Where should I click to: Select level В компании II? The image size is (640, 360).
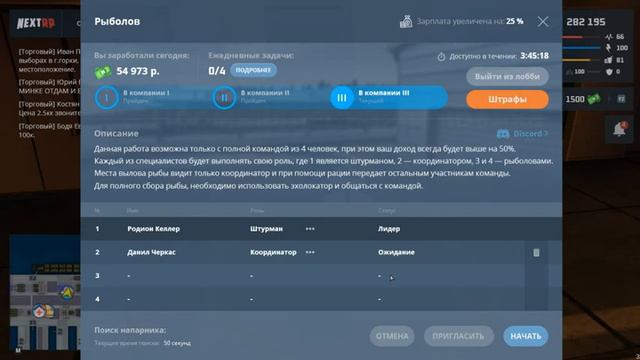tap(271, 97)
